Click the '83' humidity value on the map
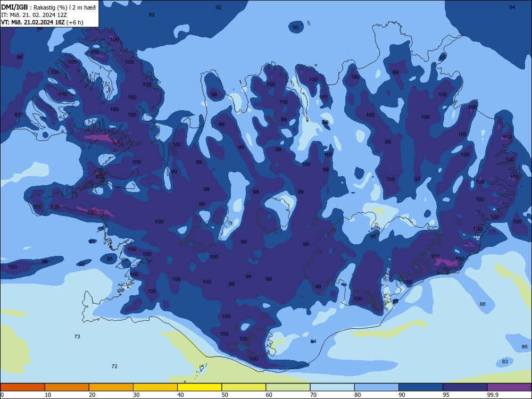This screenshot has height=399, width=532. point(505,362)
